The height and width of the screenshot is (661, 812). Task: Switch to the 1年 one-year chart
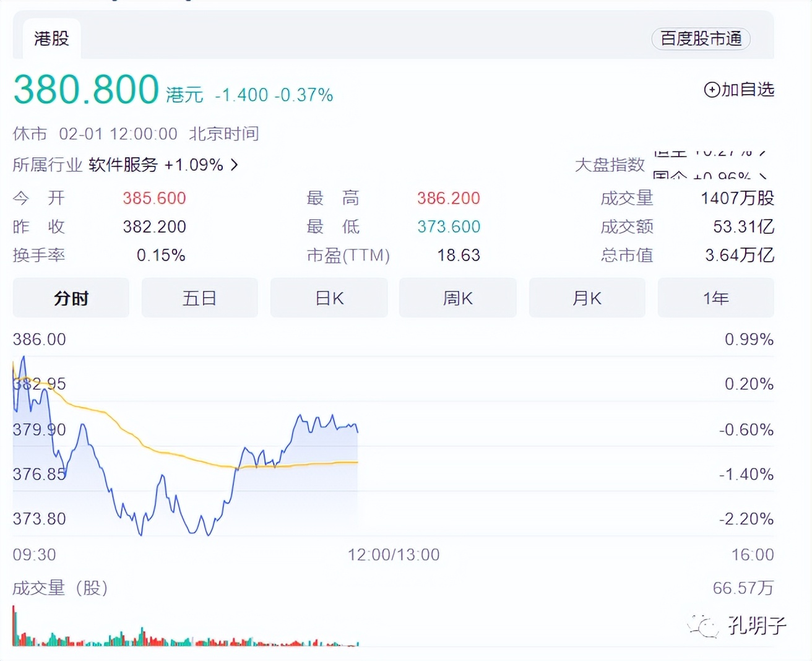coord(715,298)
